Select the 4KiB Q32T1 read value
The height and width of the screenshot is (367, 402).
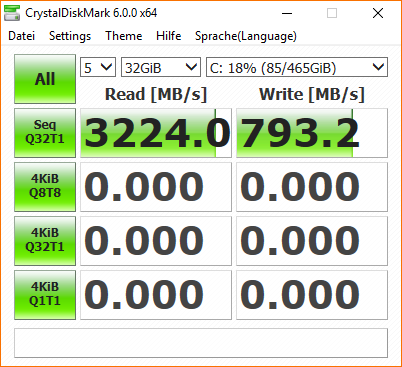(156, 241)
